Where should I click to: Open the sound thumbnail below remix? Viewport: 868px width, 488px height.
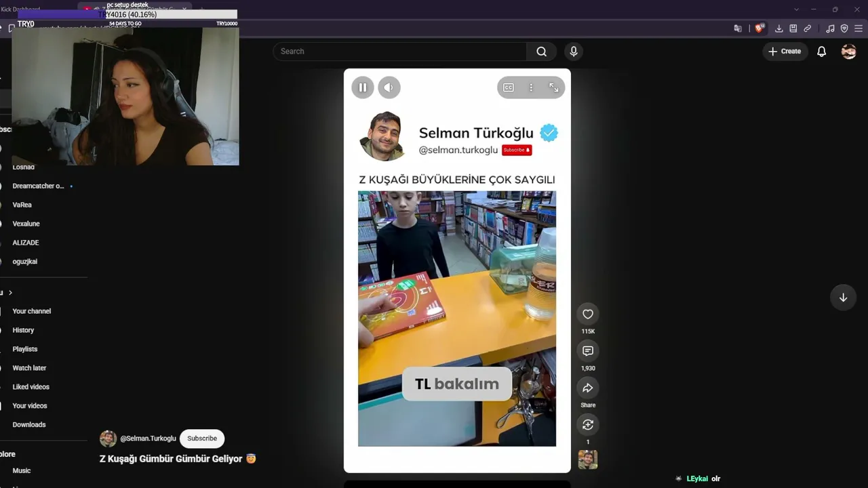click(x=588, y=460)
